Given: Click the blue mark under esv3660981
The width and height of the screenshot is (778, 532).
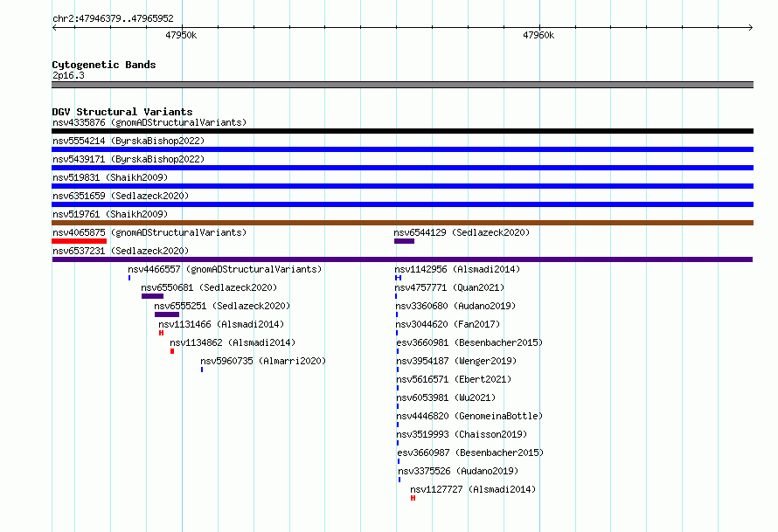Looking at the screenshot, I should click(x=398, y=351).
